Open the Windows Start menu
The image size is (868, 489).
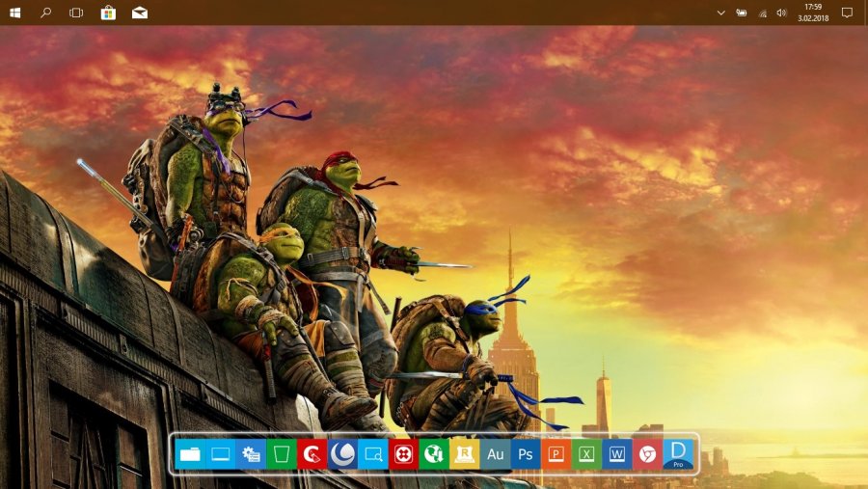(14, 13)
